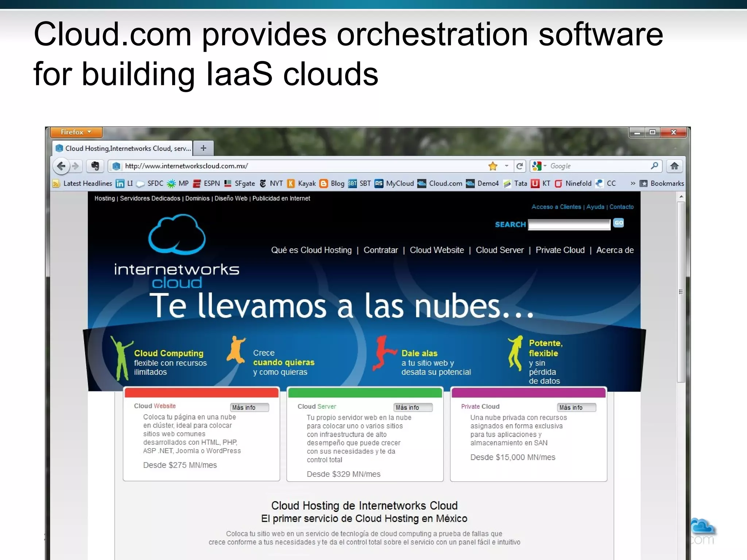Image resolution: width=747 pixels, height=560 pixels.
Task: Click Más info on Cloud Website card
Action: coord(249,407)
